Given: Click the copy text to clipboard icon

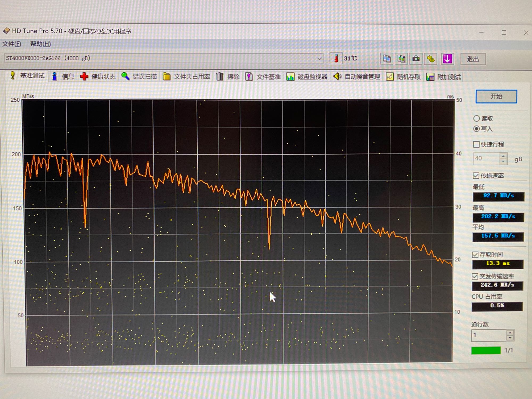Looking at the screenshot, I should 386,59.
